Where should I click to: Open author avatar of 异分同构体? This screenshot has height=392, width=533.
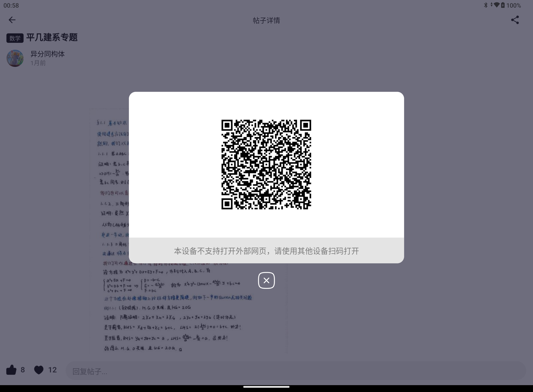(15, 58)
